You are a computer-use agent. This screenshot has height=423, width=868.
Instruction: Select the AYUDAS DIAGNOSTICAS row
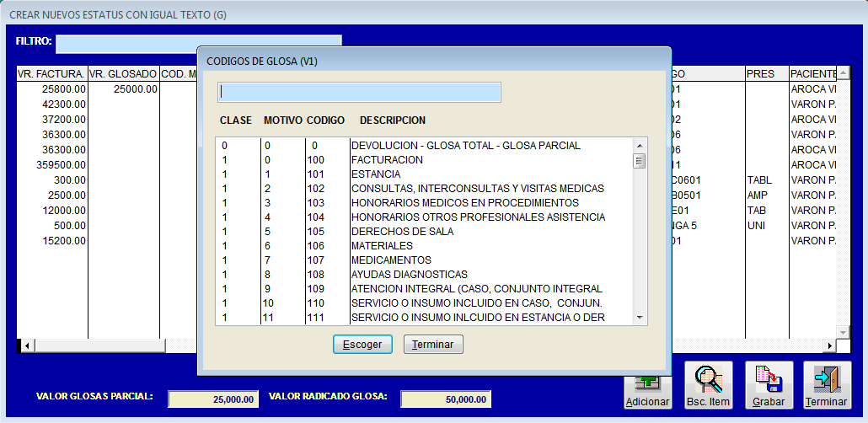tap(425, 274)
